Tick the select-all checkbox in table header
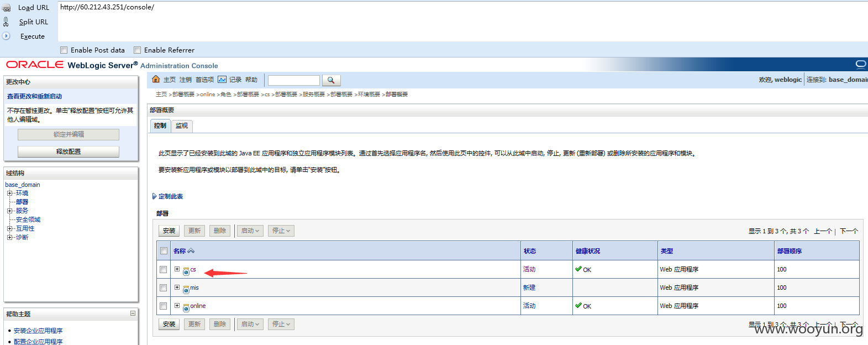 point(164,251)
